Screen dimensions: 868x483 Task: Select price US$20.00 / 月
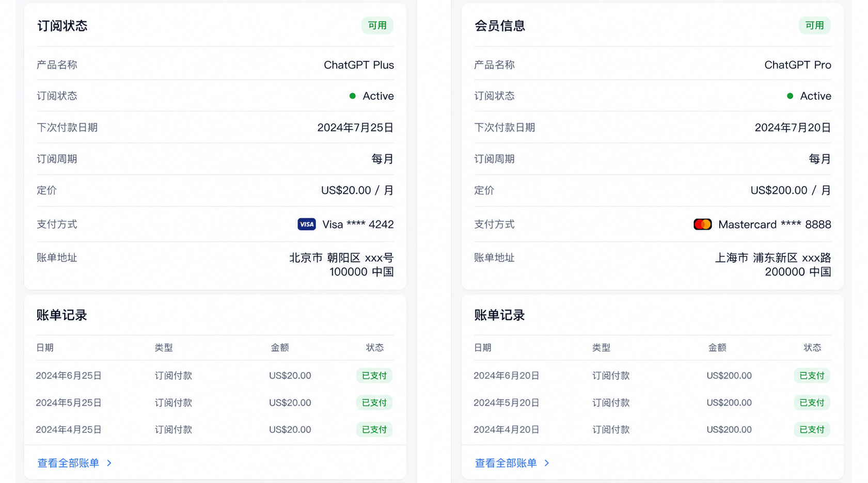click(x=357, y=190)
